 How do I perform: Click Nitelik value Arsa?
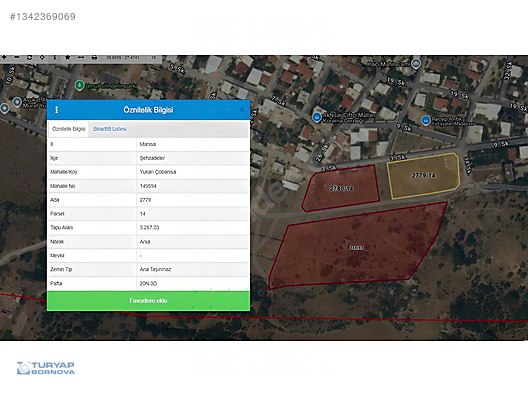pos(145,241)
